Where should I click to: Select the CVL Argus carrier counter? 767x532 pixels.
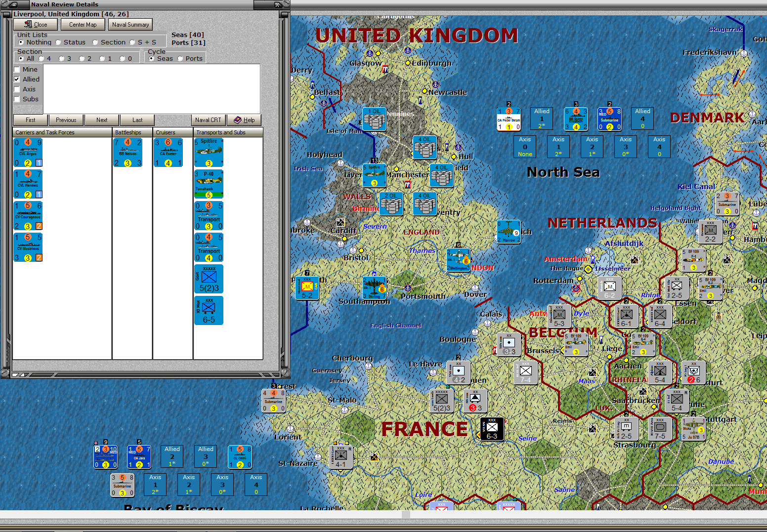28,152
